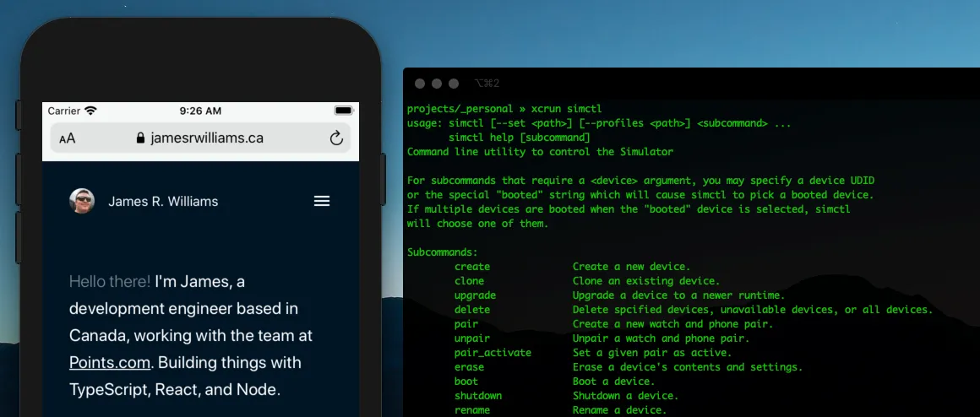Close the terminal window with red button
Image resolution: width=980 pixels, height=417 pixels.
420,84
